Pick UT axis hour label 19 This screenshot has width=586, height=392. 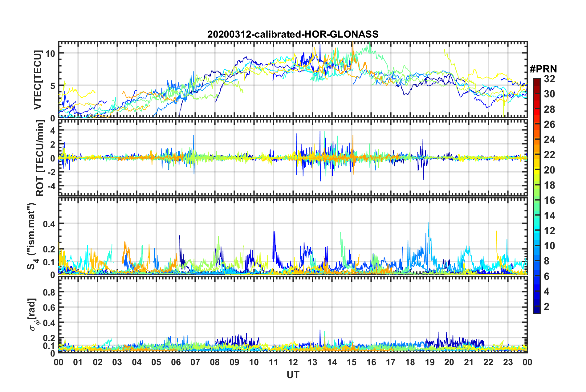click(x=430, y=362)
